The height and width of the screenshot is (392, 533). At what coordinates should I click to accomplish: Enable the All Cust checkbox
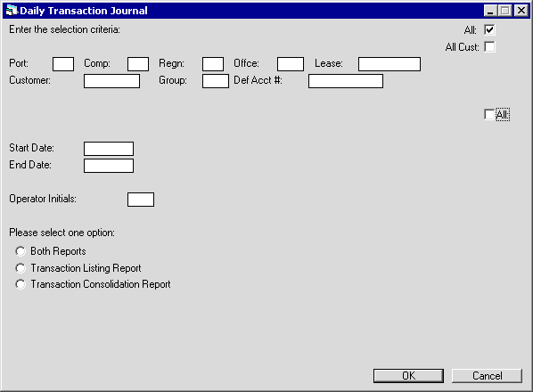pyautogui.click(x=489, y=47)
